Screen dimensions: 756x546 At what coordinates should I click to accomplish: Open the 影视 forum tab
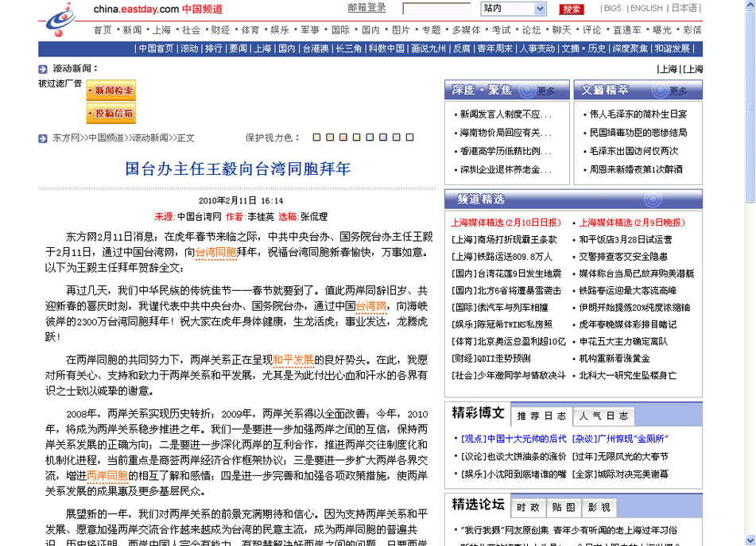[599, 507]
